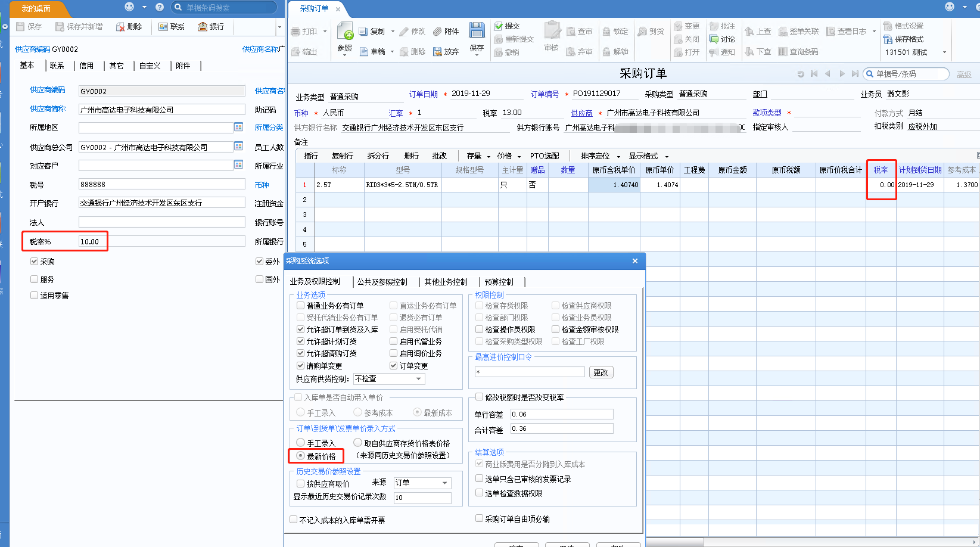Click the 供应商总公司 lookup icon
This screenshot has width=980, height=547.
click(239, 146)
